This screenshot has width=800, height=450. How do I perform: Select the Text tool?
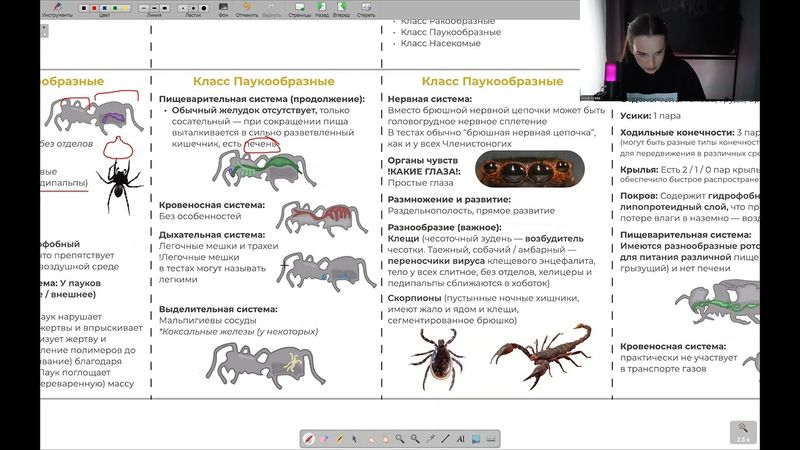coord(461,439)
